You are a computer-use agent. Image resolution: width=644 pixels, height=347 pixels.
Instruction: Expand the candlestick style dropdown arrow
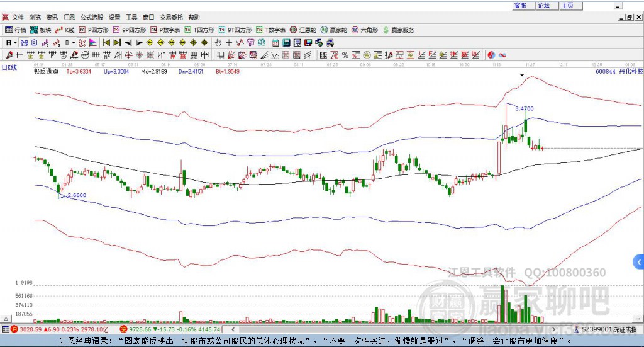[74, 43]
